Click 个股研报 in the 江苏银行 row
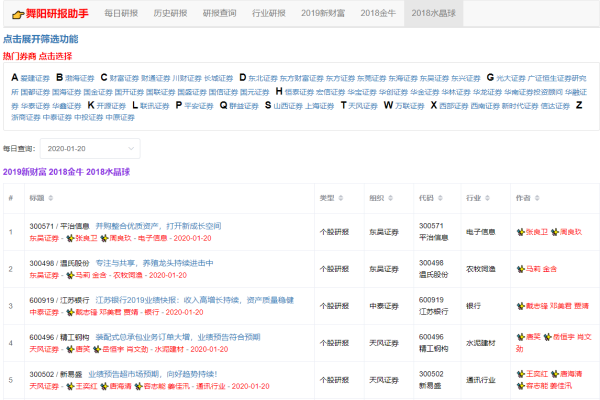The width and height of the screenshot is (600, 400). coord(334,306)
